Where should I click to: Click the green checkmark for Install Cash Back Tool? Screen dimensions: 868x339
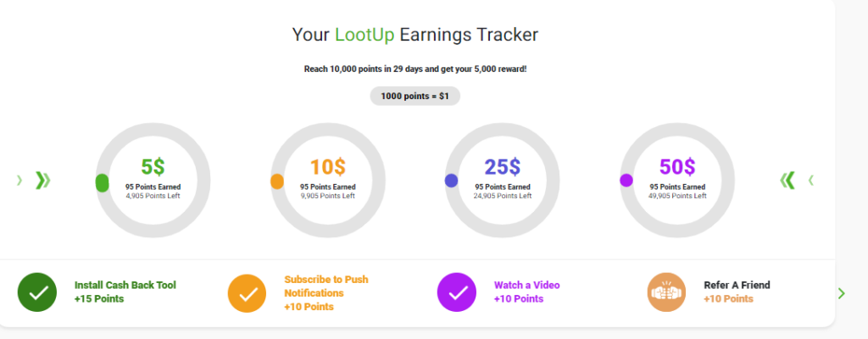click(37, 292)
